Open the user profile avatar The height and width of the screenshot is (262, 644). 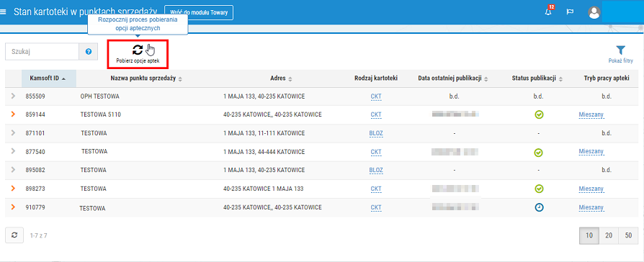(x=594, y=12)
